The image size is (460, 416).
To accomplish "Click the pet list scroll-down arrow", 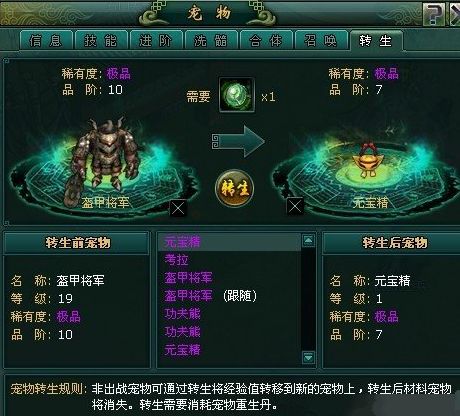I will pyautogui.click(x=308, y=358).
